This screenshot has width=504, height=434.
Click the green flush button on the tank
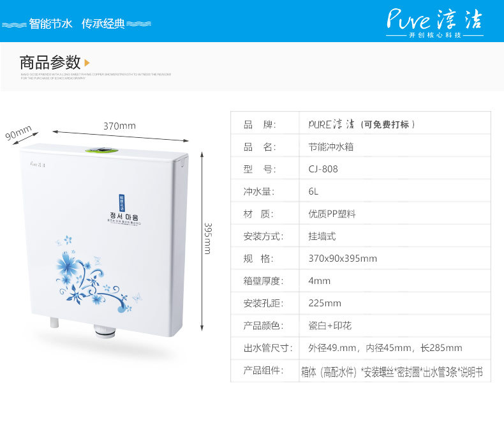(x=102, y=150)
